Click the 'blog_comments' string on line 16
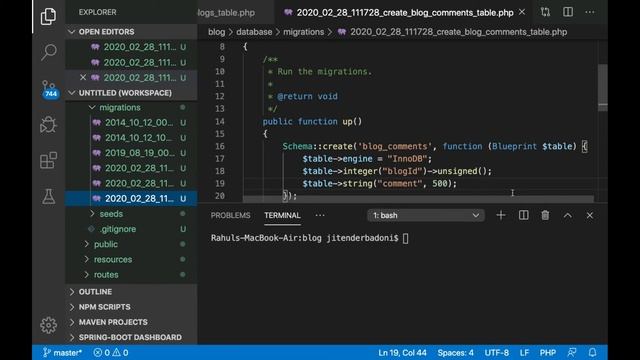The width and height of the screenshot is (640, 360). [x=395, y=146]
